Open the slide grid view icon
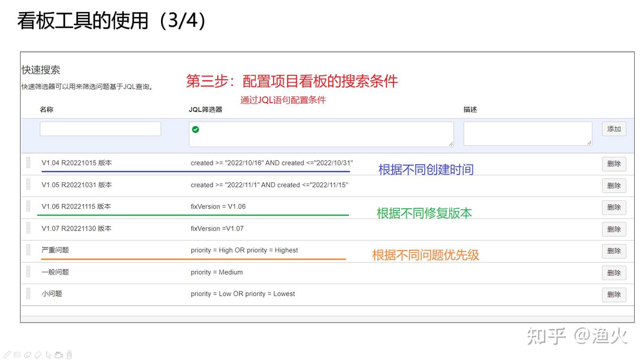This screenshot has height=362, width=644. click(x=17, y=355)
